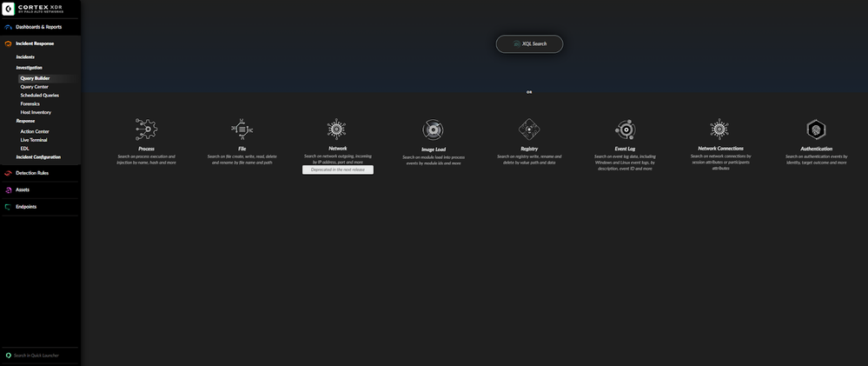Open the XQL Search button
Image resolution: width=868 pixels, height=366 pixels.
[x=529, y=44]
